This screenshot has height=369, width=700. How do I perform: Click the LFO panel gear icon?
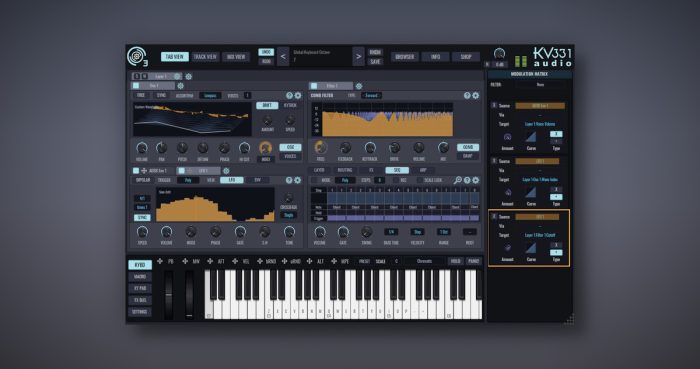pyautogui.click(x=298, y=180)
